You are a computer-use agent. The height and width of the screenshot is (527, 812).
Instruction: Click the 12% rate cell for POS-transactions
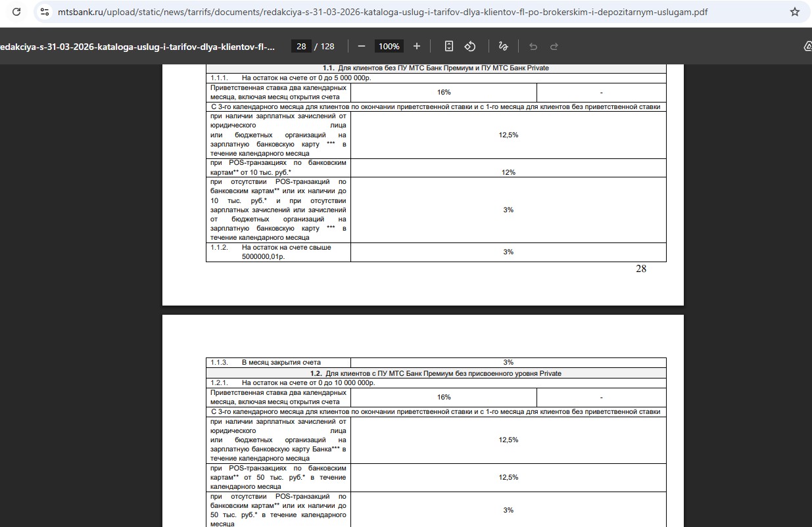(x=508, y=172)
